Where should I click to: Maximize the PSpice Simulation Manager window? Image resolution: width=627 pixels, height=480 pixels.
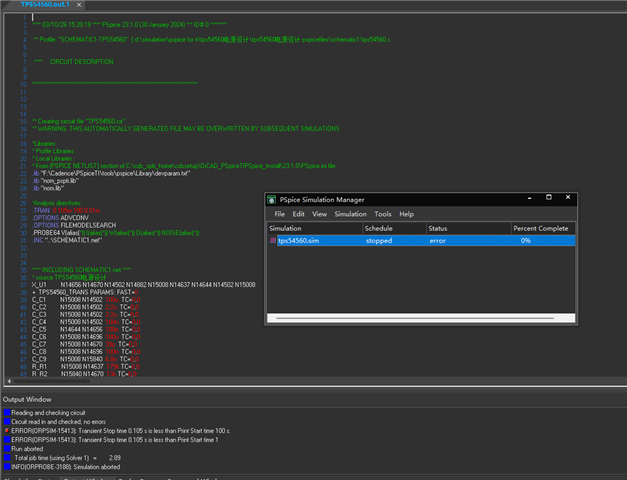click(549, 197)
